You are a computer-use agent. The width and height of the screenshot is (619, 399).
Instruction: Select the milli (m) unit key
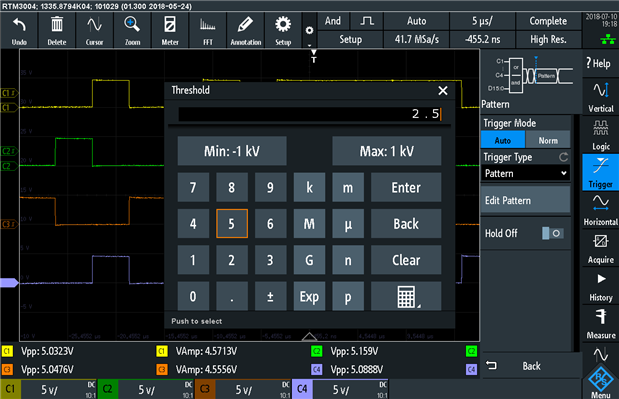[x=348, y=187]
